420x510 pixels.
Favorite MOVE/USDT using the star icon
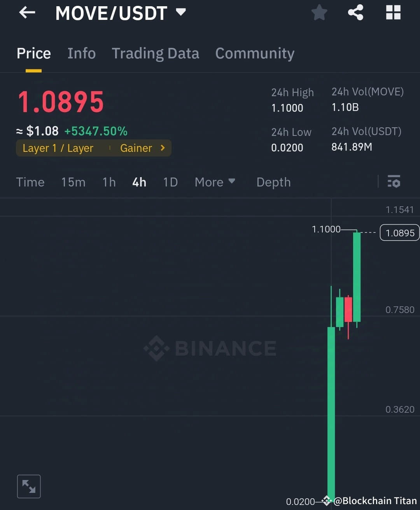pos(319,12)
